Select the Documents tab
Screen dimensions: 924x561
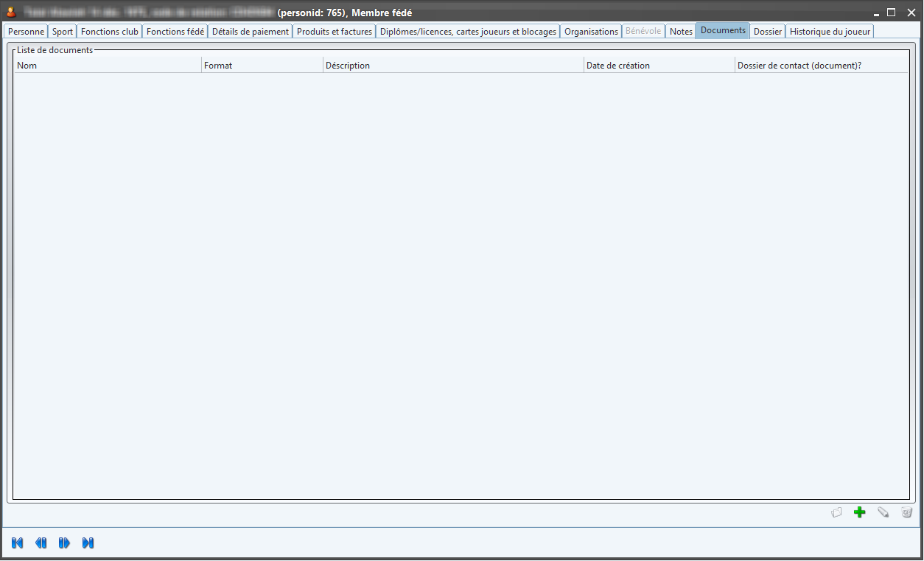pos(723,30)
